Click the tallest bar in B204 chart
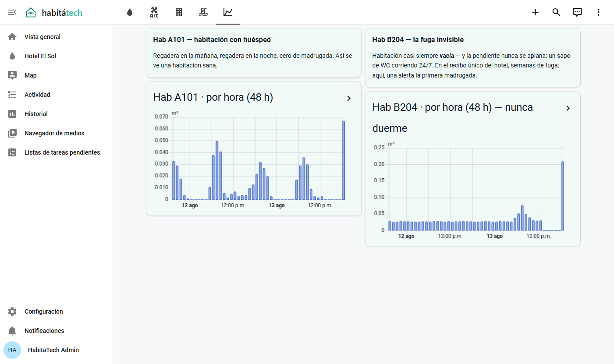 563,196
